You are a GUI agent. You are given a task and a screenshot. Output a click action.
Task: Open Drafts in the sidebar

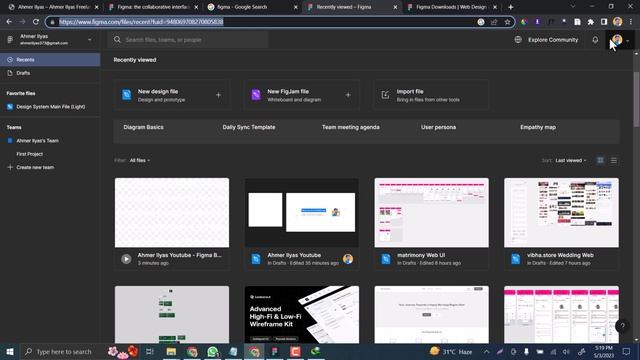[x=50, y=73]
